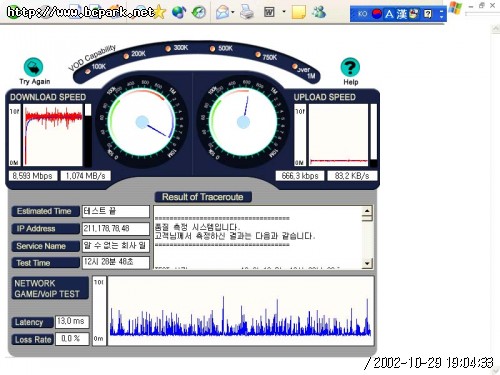Click the 1,074 MB/s download value

85,176
